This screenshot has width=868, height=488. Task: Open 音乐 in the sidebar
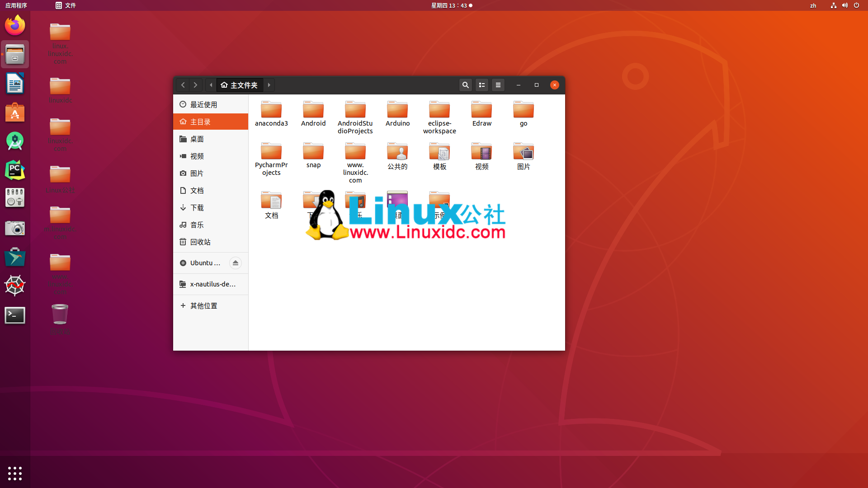point(211,225)
